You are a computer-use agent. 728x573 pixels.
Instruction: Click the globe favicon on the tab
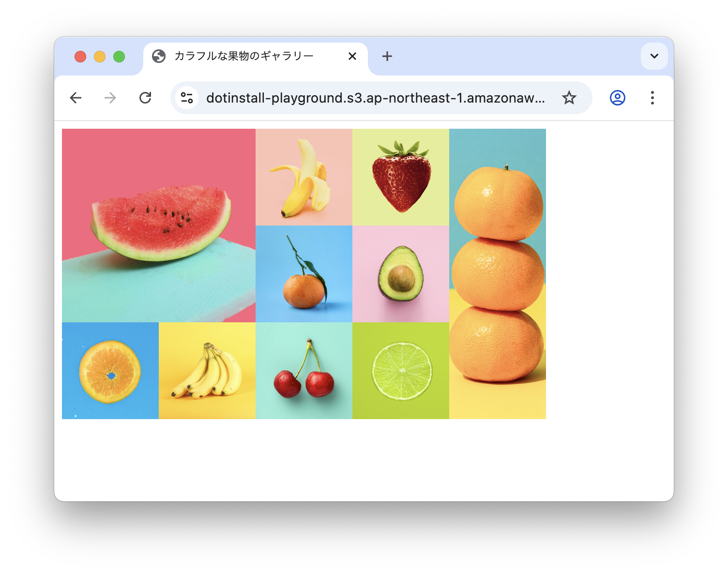(159, 56)
